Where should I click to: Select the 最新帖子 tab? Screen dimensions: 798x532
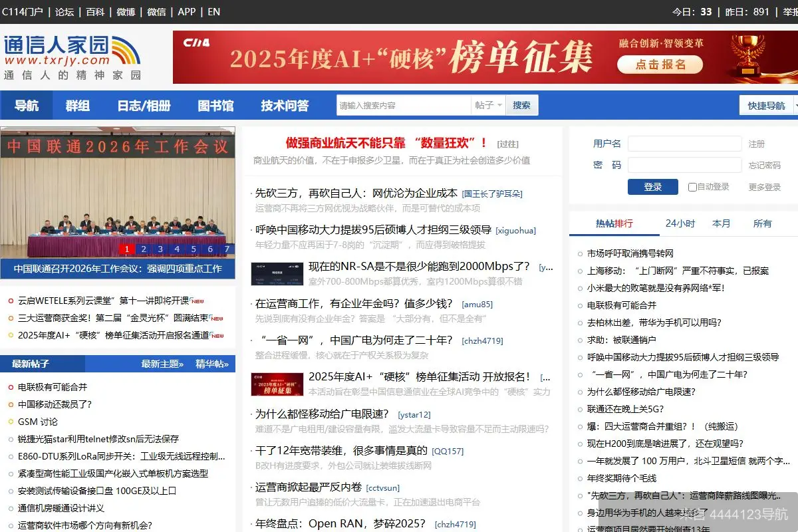point(31,364)
